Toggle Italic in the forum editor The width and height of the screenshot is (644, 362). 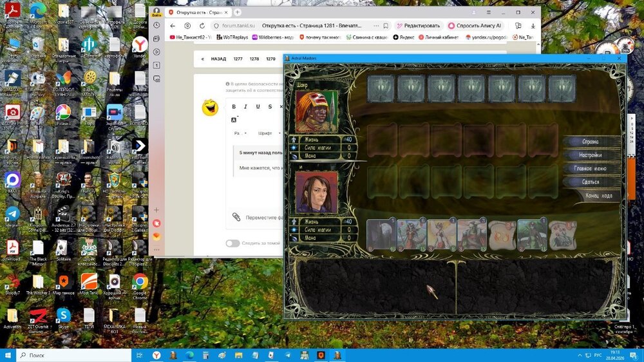pos(245,106)
